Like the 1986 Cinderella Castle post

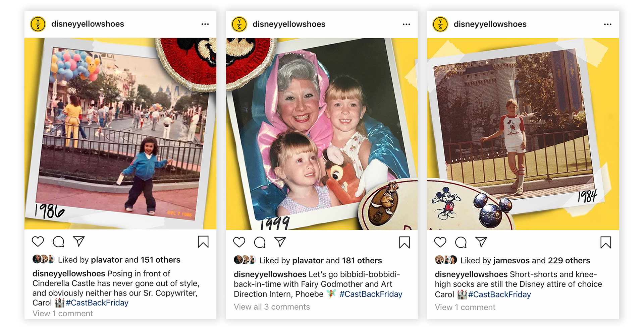tap(38, 242)
